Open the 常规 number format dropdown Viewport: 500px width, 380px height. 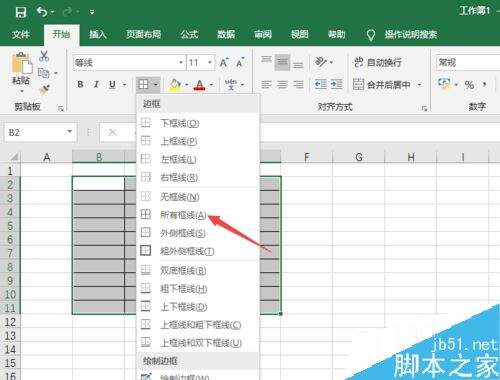tap(468, 62)
